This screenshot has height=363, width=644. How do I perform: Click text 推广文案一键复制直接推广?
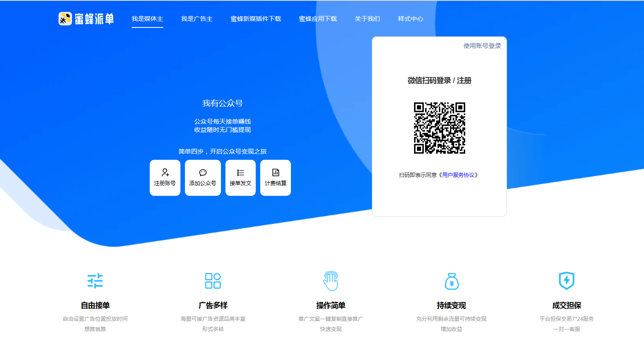tap(331, 319)
